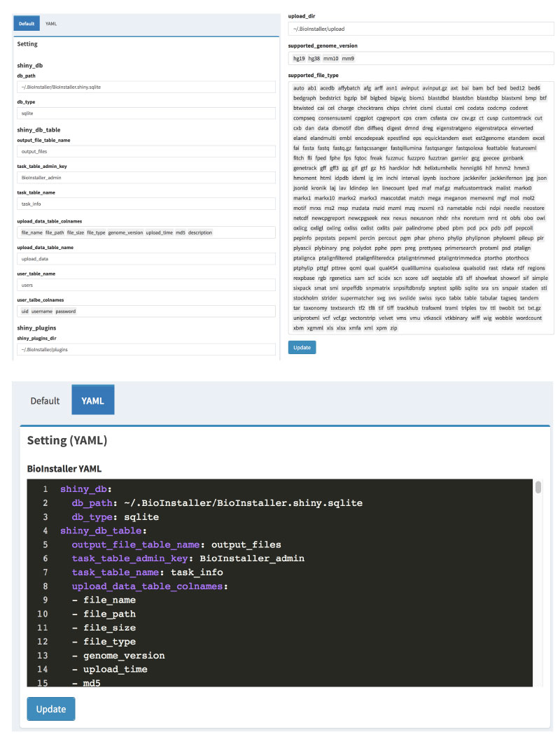Screen dimensions: 560x739
Task: Select the bam file type tag
Action: click(477, 88)
